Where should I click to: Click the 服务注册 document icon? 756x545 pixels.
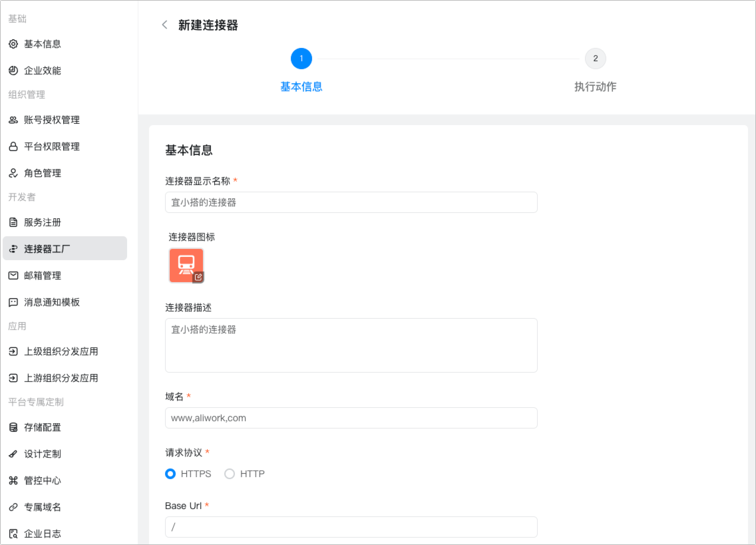coord(13,222)
